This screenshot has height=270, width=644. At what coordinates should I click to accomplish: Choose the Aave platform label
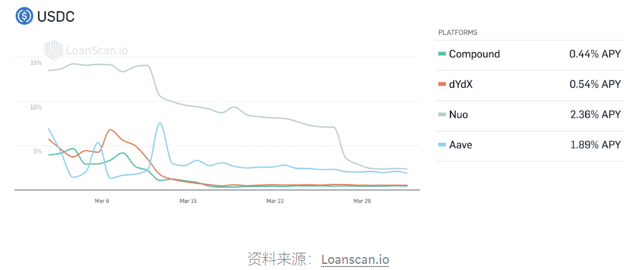point(460,145)
